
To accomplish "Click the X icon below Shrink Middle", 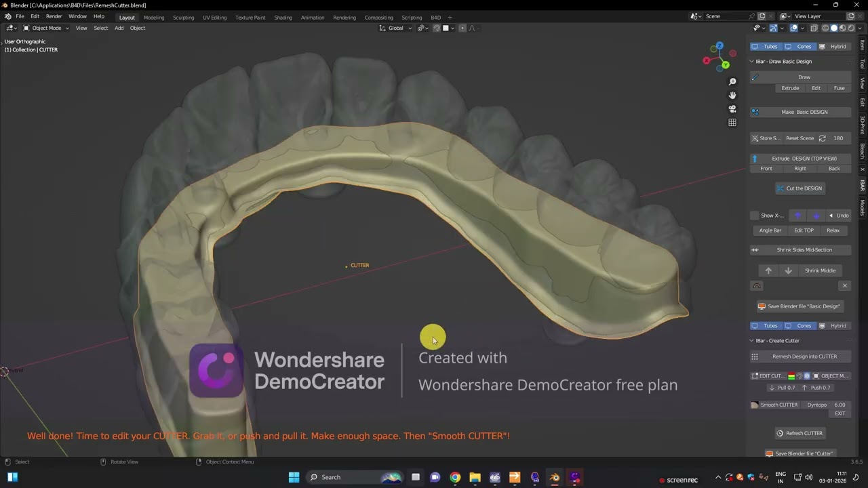I will (845, 286).
